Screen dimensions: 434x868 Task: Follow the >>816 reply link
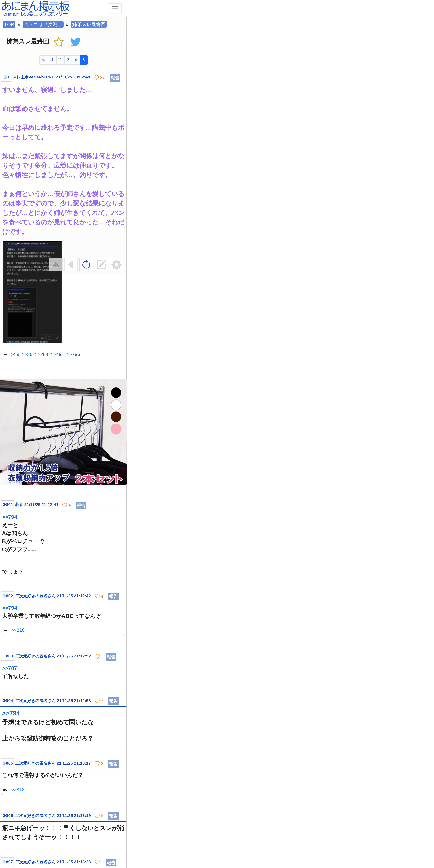18,630
